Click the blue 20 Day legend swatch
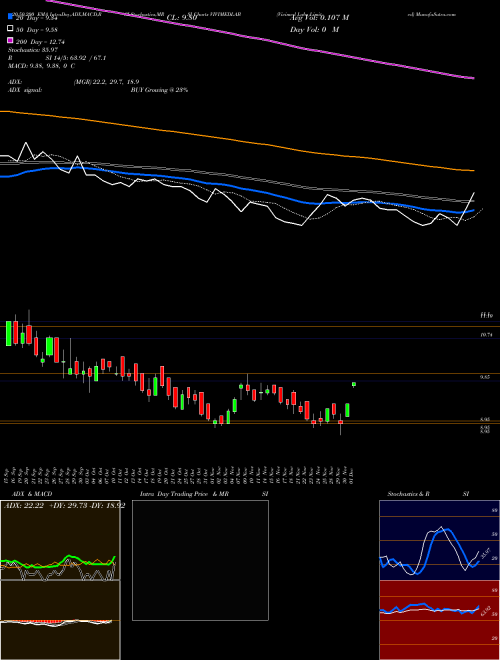This screenshot has height=660, width=500. point(10,17)
